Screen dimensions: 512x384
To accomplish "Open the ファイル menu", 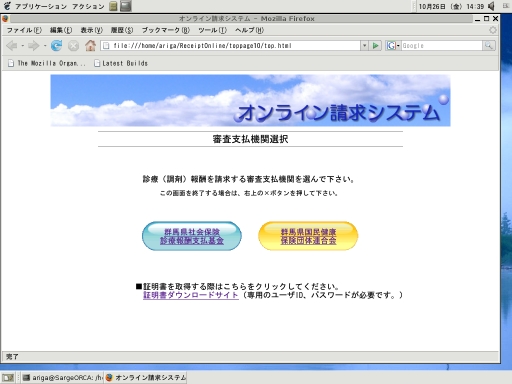I will 24,30.
